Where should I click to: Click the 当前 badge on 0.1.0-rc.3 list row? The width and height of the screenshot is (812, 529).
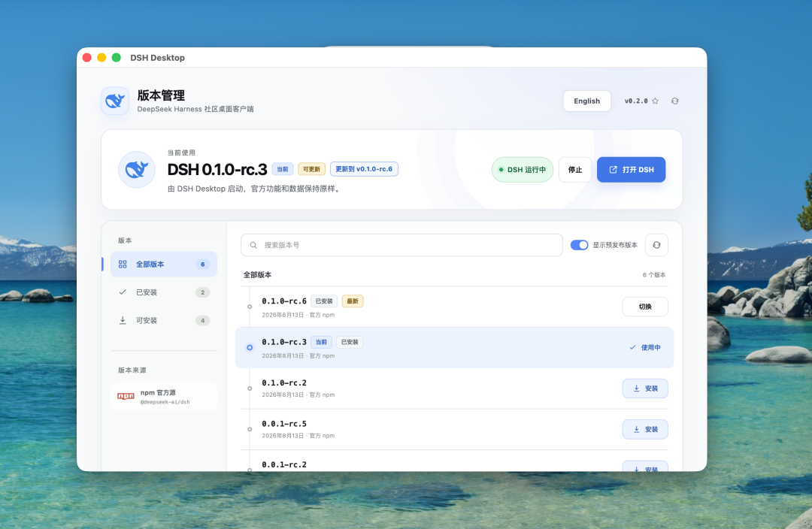click(x=321, y=342)
